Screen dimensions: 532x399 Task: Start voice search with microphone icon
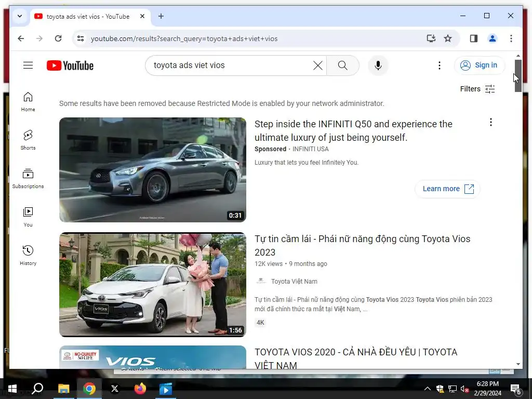pos(378,65)
